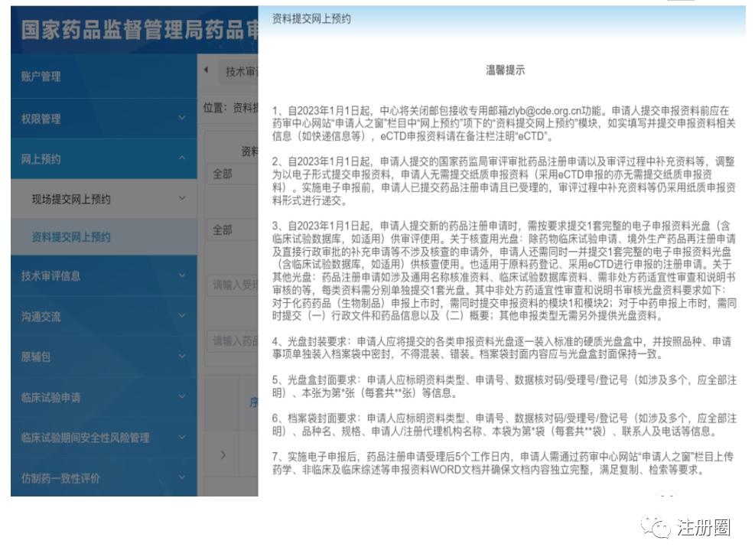Image resolution: width=755 pixels, height=560 pixels.
Task: Click the 注册圈 logo icon
Action: [x=657, y=526]
